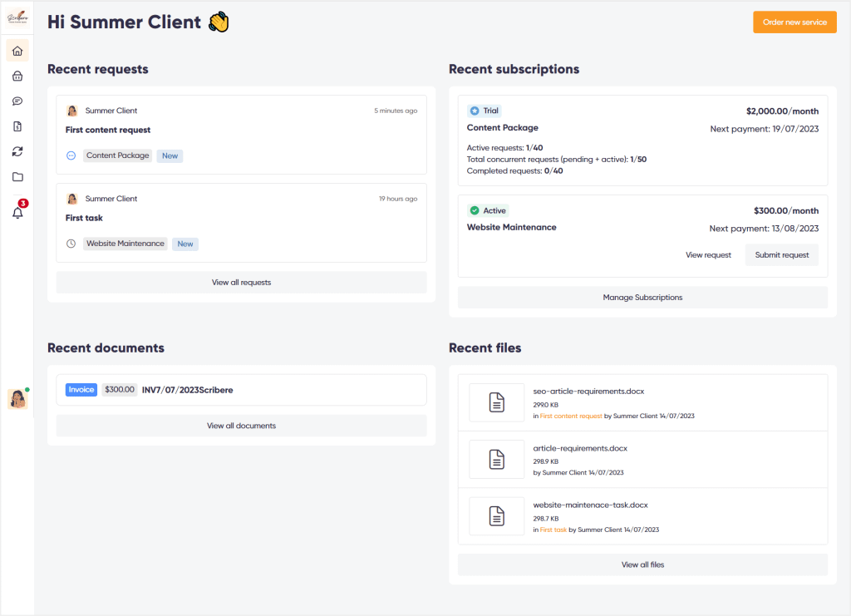The width and height of the screenshot is (851, 616).
Task: Click the Trial badge star icon
Action: point(475,111)
